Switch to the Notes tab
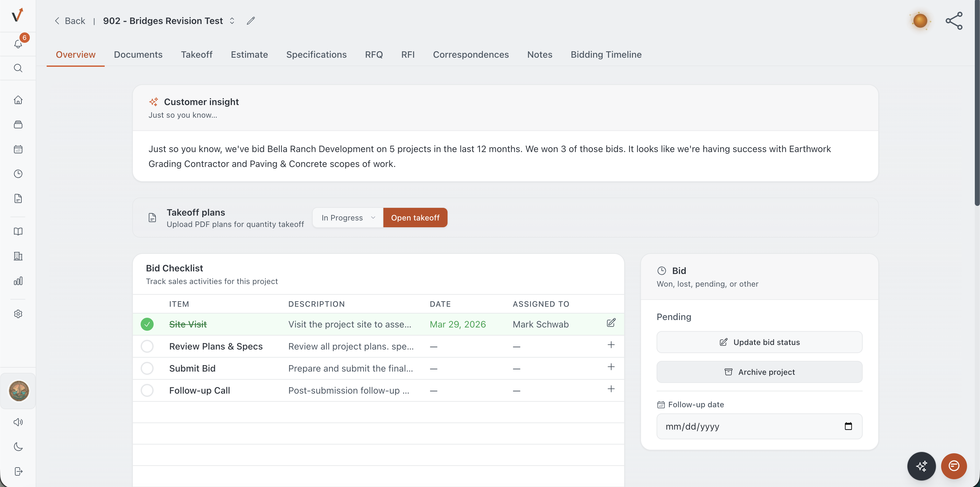 coord(540,54)
